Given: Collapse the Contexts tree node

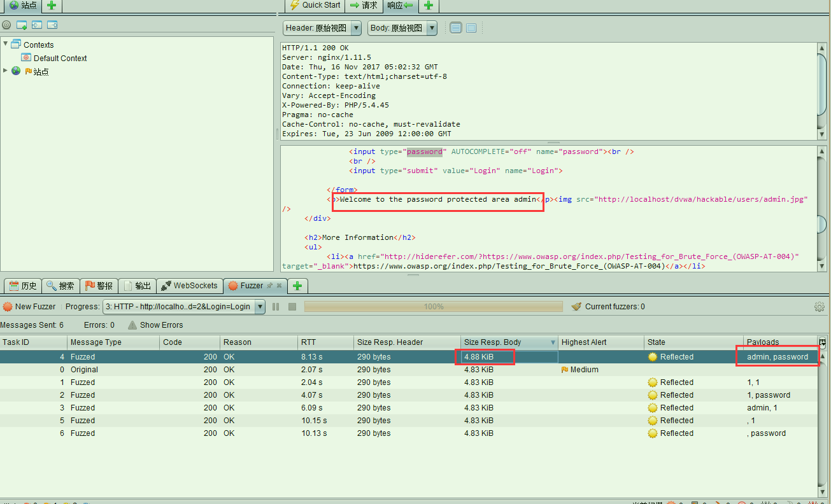Looking at the screenshot, I should 6,44.
